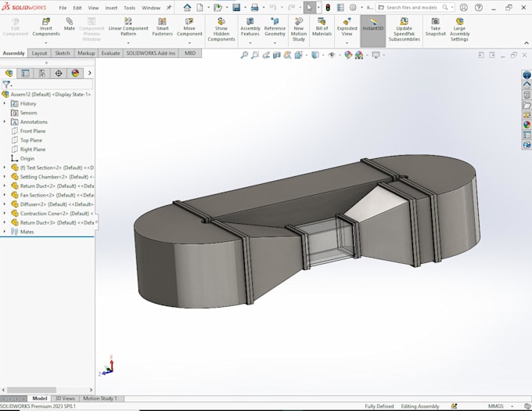
Task: Open the ConfigurationManager tab
Action: (42, 73)
